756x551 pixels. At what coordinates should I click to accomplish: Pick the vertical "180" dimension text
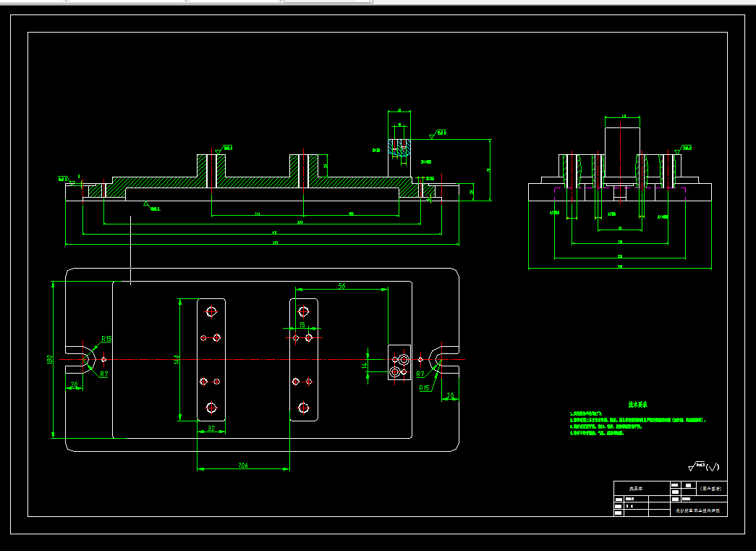point(49,359)
